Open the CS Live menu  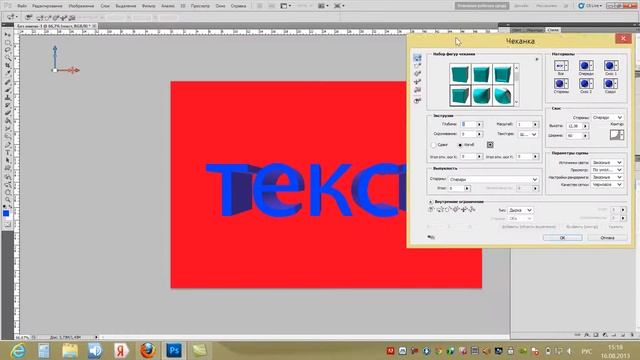pyautogui.click(x=590, y=6)
